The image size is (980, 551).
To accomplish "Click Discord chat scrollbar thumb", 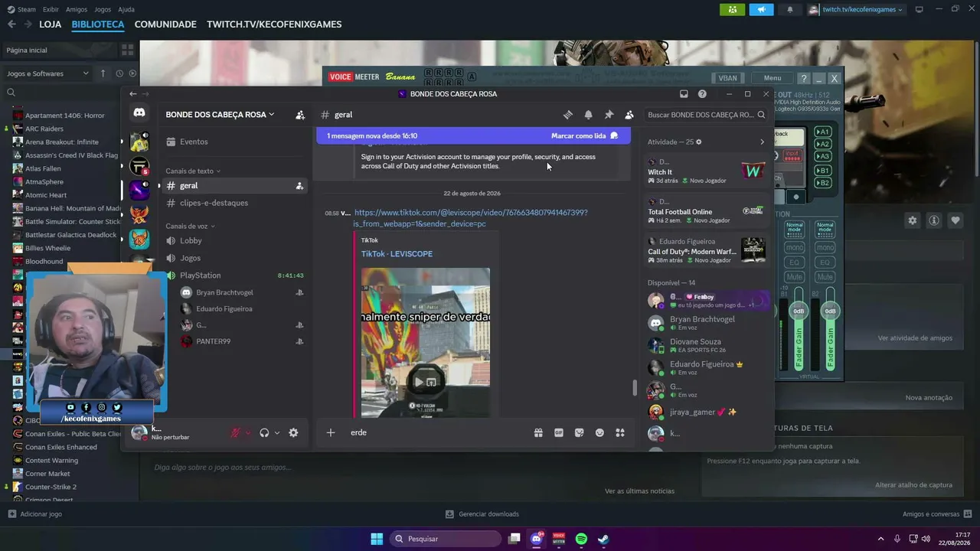I will pos(634,388).
